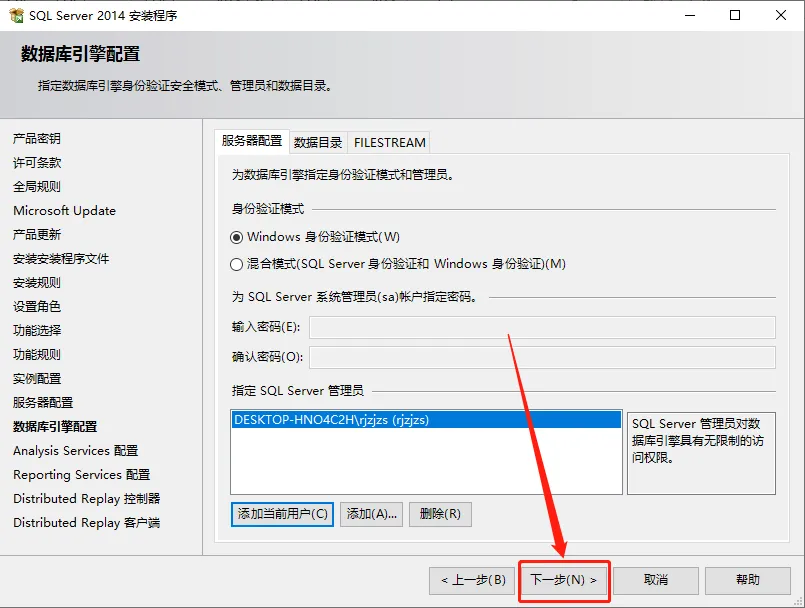Screen dimensions: 805x608
Task: Click Reporting Services 配置 step
Action: [82, 475]
